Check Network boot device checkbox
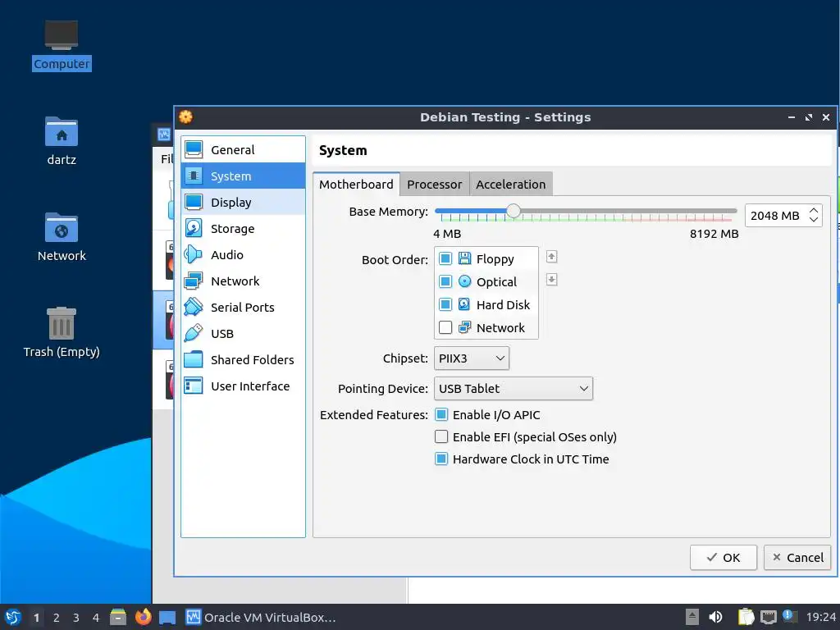 (x=445, y=327)
